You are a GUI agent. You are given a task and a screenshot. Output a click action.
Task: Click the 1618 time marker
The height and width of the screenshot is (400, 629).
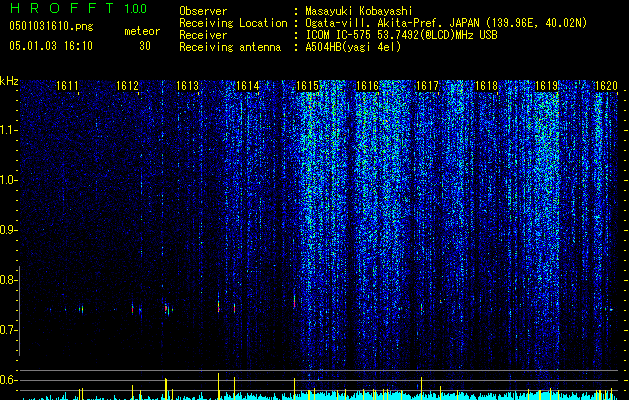click(x=487, y=86)
